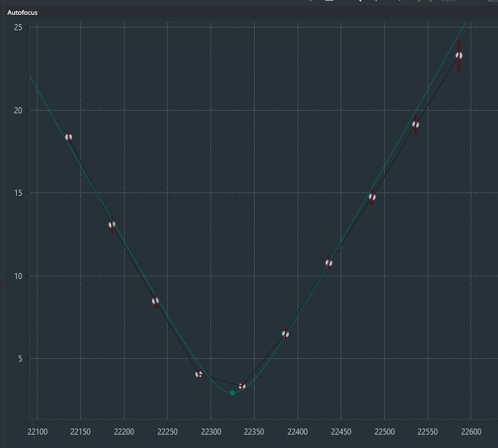The image size is (498, 448).
Task: Click the x-axis label 22200
Action: [x=124, y=432]
